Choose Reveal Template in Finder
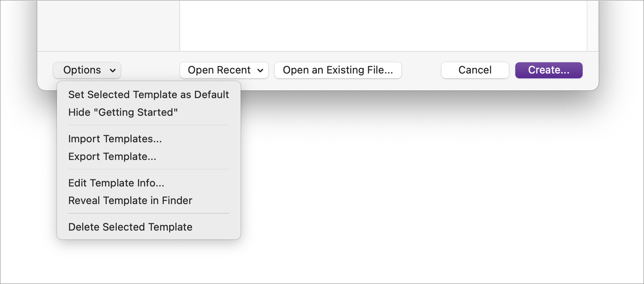 pyautogui.click(x=130, y=200)
